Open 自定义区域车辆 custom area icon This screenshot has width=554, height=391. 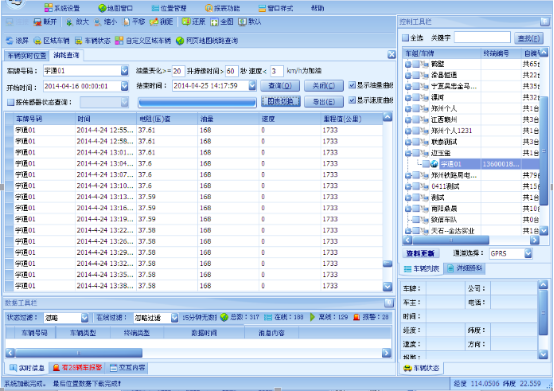[x=119, y=41]
